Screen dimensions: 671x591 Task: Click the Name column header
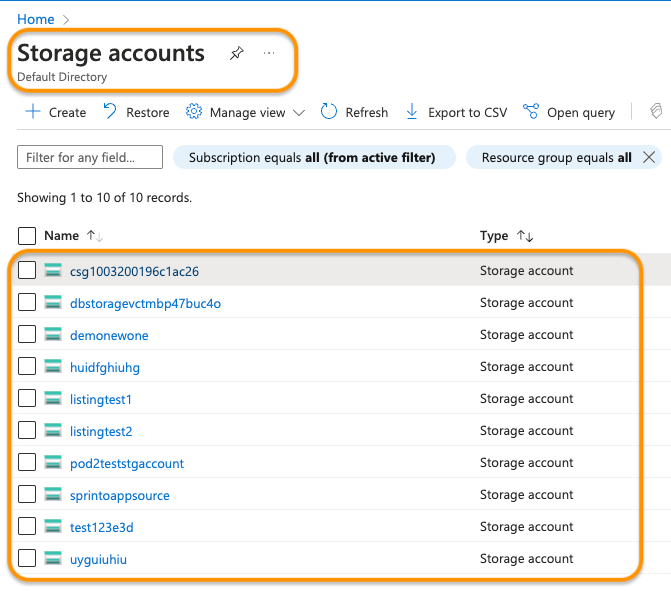tap(62, 236)
